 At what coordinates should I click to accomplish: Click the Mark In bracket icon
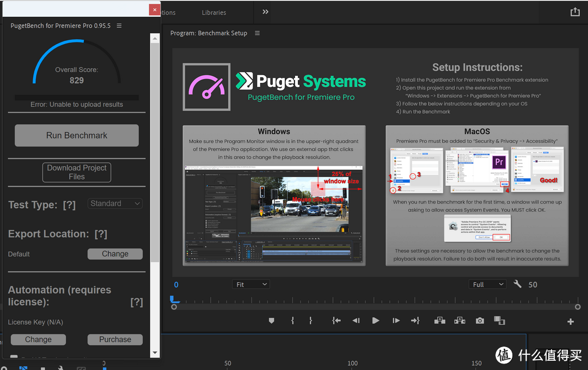click(292, 320)
